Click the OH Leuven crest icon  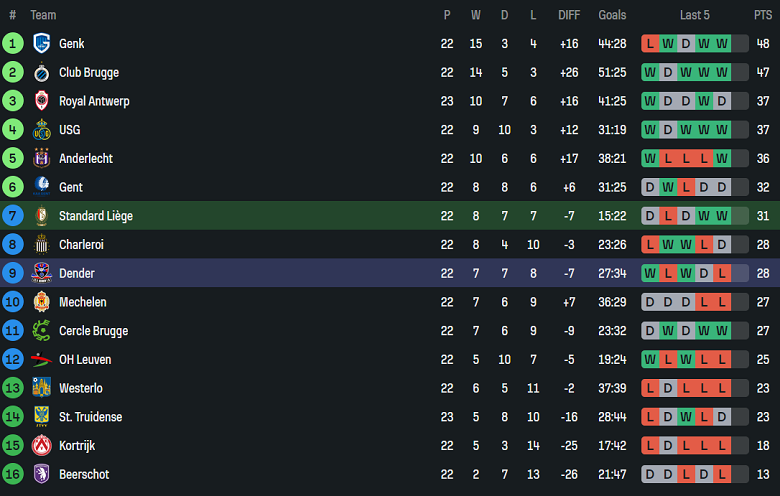(x=41, y=359)
